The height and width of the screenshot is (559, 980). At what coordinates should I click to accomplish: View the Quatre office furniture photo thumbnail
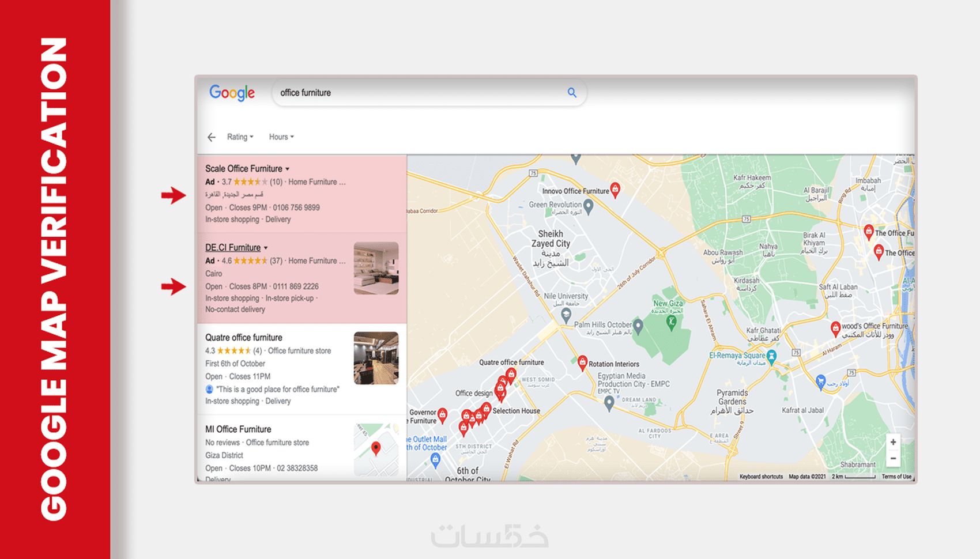pos(376,358)
